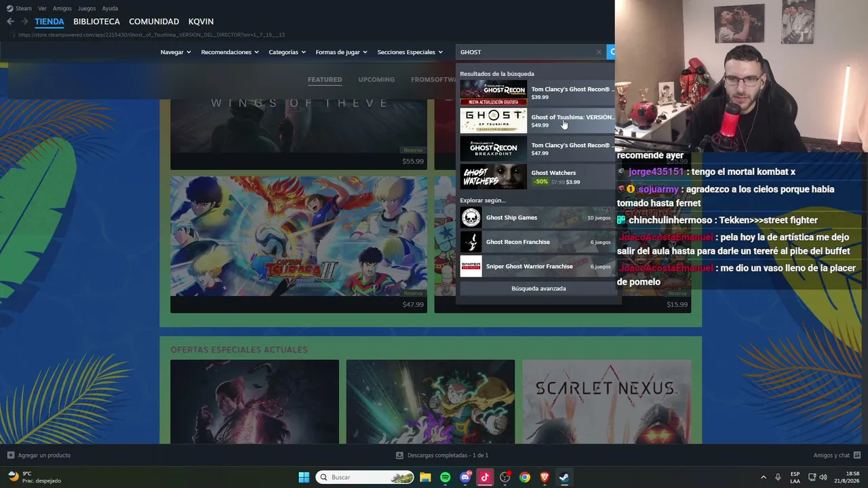This screenshot has width=868, height=488.
Task: Click the blue search magnifier button
Action: [611, 52]
